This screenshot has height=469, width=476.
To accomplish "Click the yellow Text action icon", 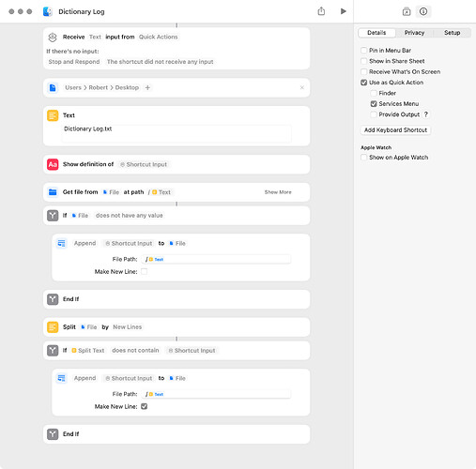I will [x=53, y=115].
